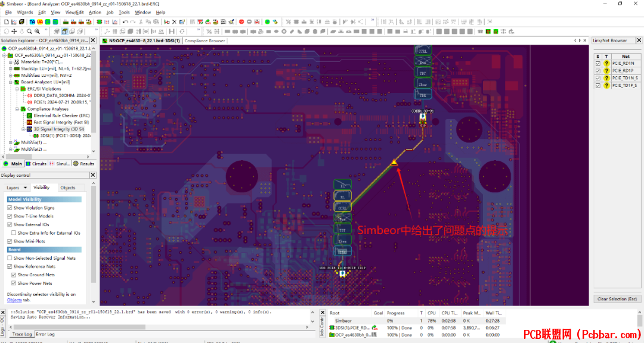Toggle Show Mini-Plots checkbox
This screenshot has width=644, height=343.
[x=10, y=241]
